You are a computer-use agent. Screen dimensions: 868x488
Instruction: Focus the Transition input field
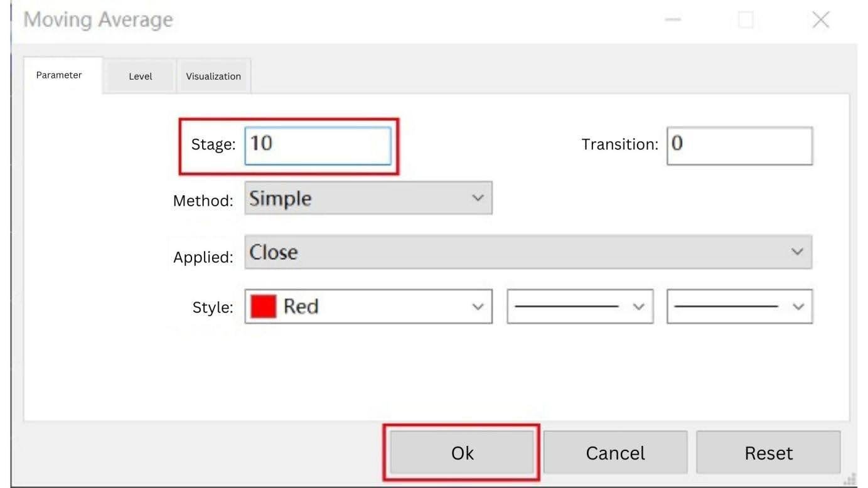[x=739, y=146]
